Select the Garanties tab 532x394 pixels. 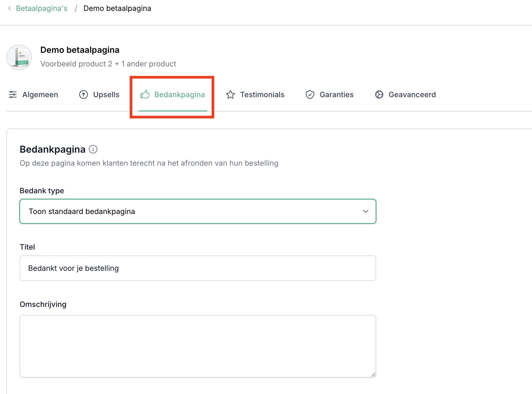(336, 95)
